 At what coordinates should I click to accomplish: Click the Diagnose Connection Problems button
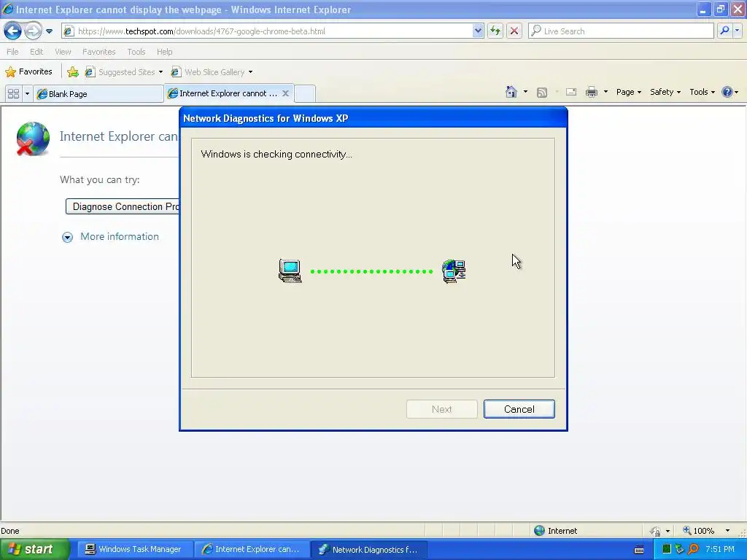123,206
